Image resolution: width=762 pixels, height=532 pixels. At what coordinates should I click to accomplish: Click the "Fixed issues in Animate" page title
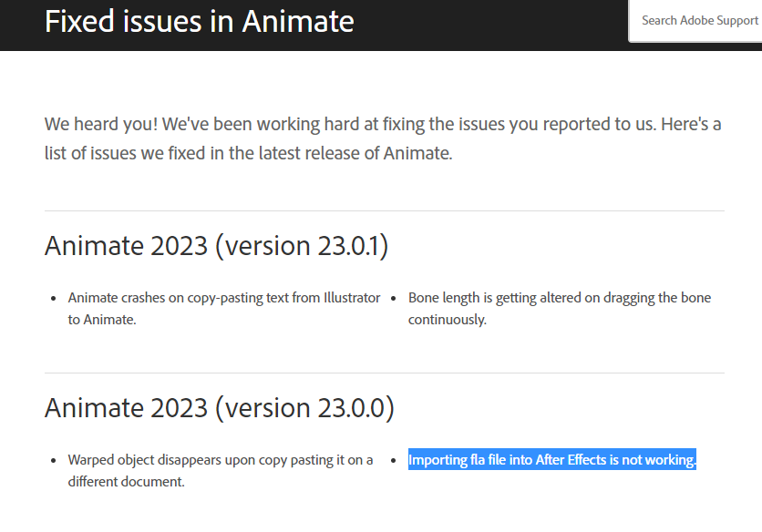[x=200, y=21]
